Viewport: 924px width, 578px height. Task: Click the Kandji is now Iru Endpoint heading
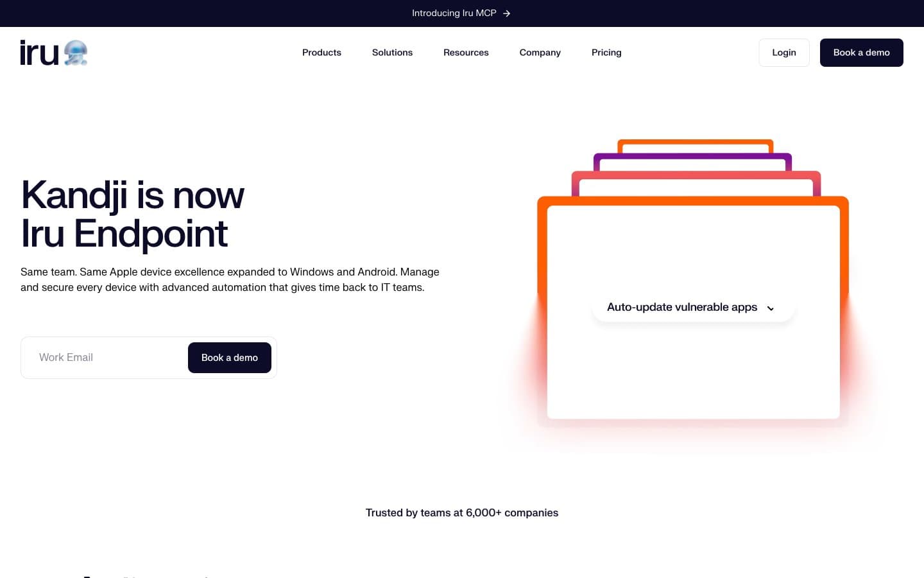tap(133, 214)
